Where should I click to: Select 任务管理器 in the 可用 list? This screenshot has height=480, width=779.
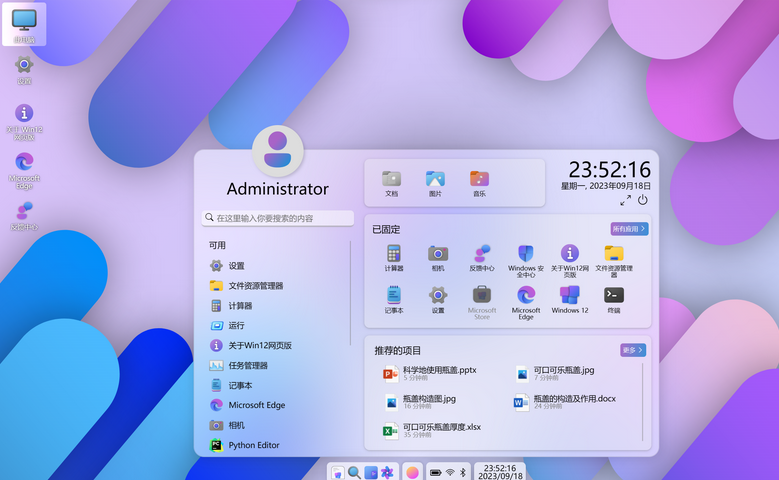pyautogui.click(x=277, y=365)
